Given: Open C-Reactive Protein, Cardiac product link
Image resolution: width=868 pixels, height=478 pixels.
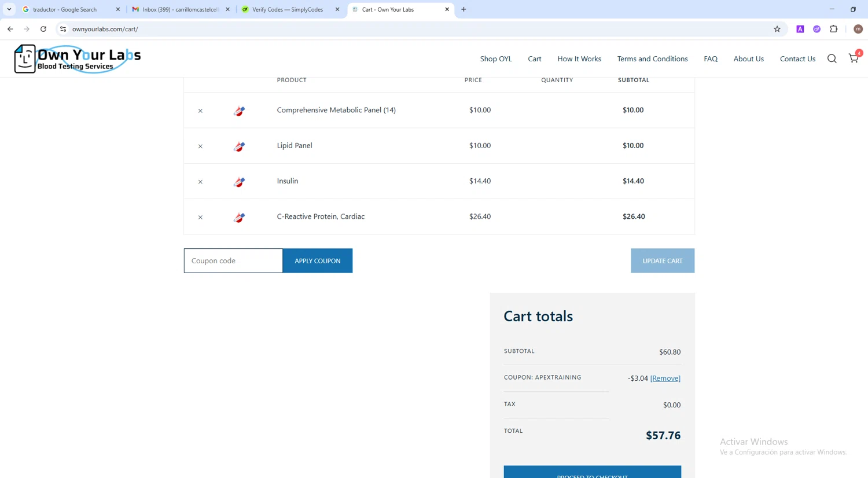Looking at the screenshot, I should pos(321,216).
